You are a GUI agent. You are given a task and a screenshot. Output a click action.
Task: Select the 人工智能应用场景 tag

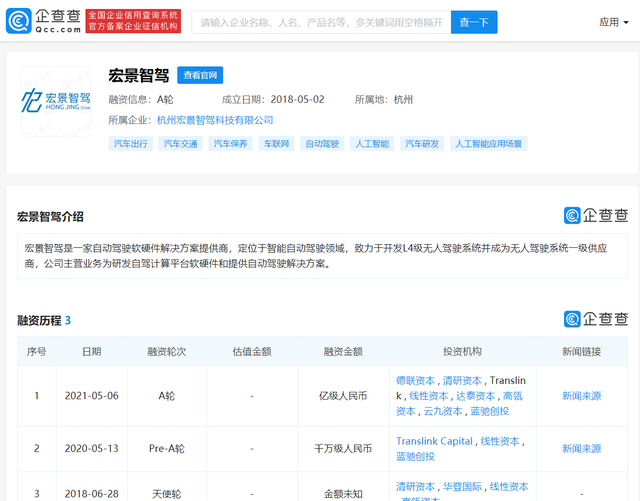point(489,144)
